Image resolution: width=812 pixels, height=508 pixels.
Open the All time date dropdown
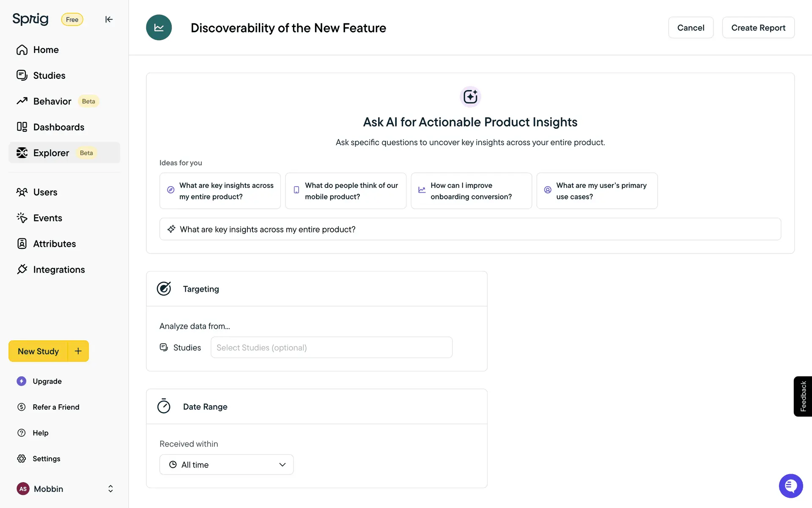click(226, 464)
